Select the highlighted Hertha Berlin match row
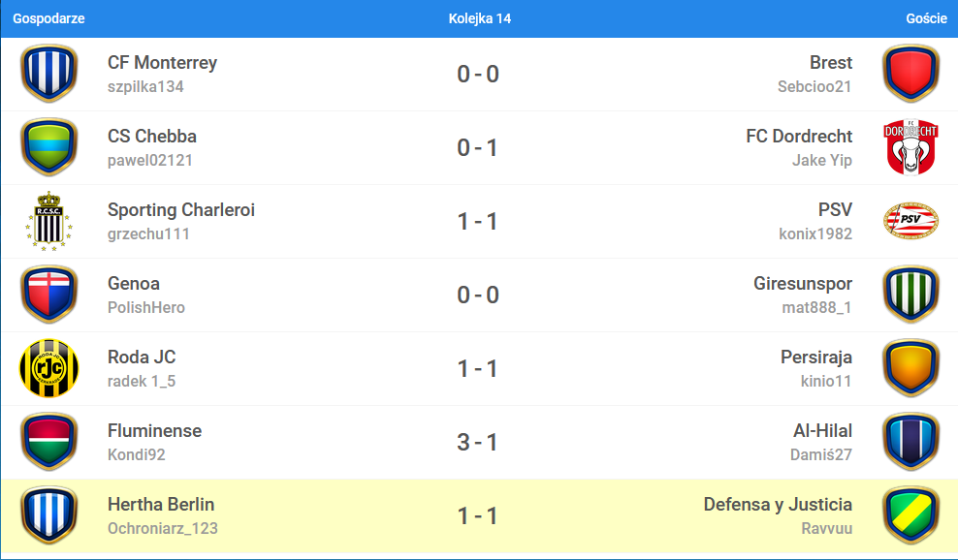Screen dimensions: 958x560 point(479,516)
